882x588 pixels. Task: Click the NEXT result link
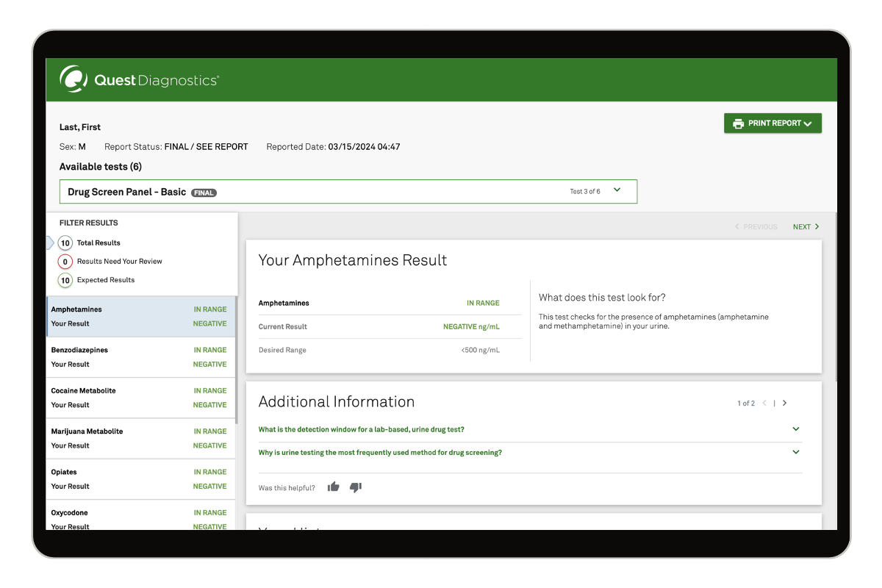point(806,227)
